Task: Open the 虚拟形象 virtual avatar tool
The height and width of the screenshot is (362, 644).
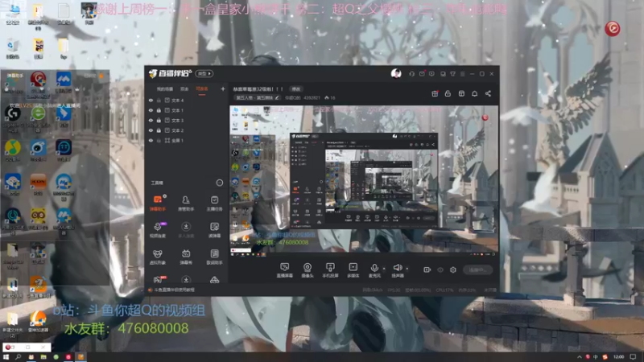Action: (158, 257)
